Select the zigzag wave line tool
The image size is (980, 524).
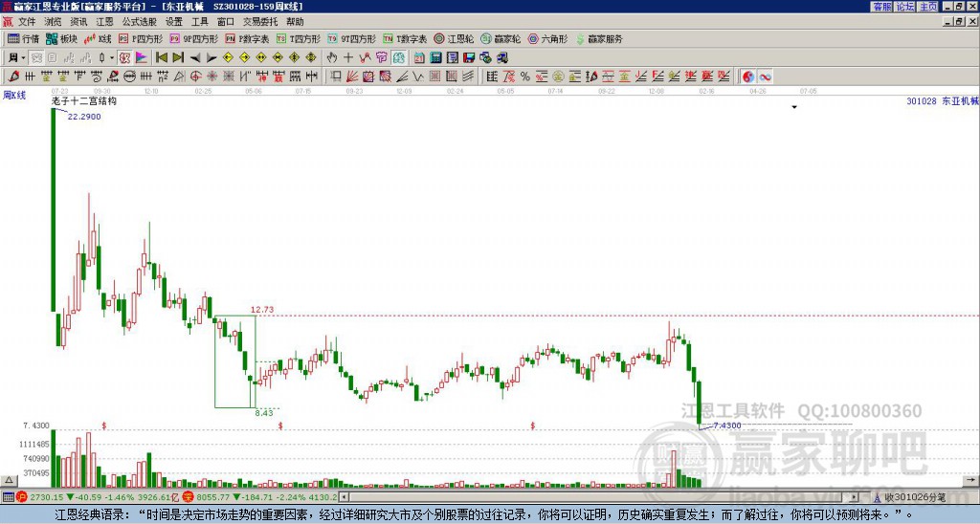418,76
